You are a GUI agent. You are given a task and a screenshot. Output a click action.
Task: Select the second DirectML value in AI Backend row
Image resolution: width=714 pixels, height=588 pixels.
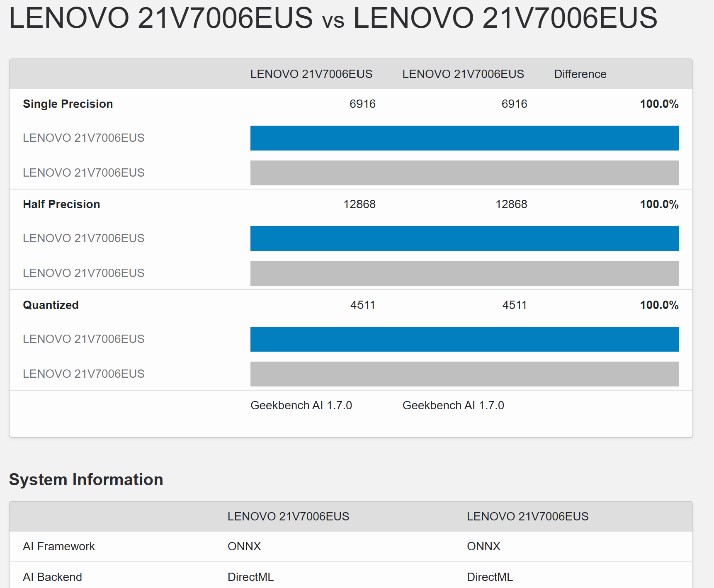click(490, 577)
